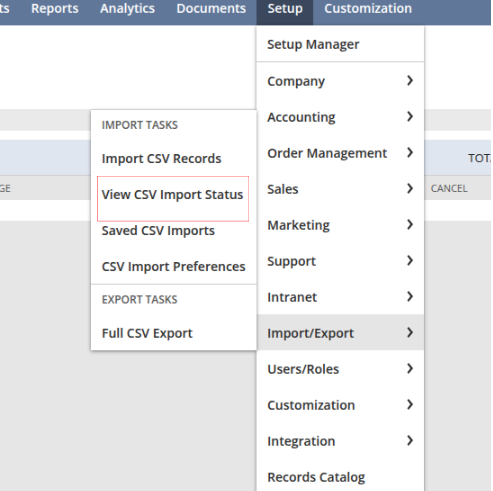This screenshot has width=493, height=491.
Task: Select Records Catalog entry
Action: coord(316,477)
